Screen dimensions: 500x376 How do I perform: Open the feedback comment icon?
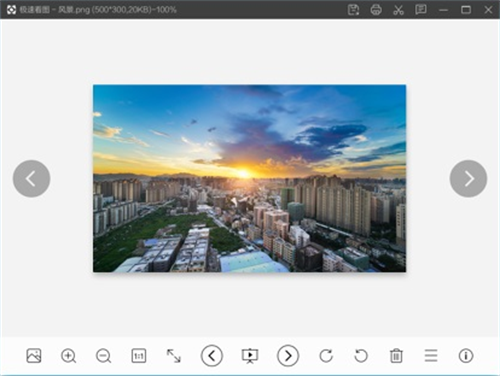[x=421, y=10]
